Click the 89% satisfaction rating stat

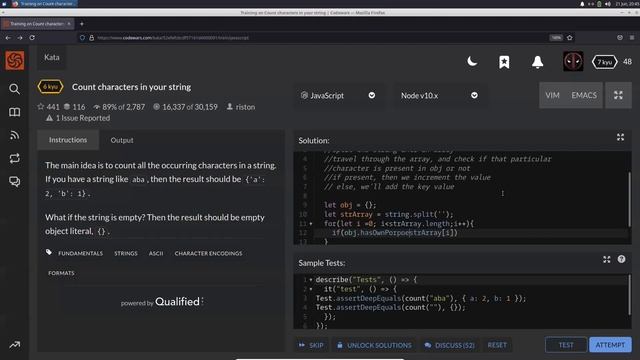point(119,107)
